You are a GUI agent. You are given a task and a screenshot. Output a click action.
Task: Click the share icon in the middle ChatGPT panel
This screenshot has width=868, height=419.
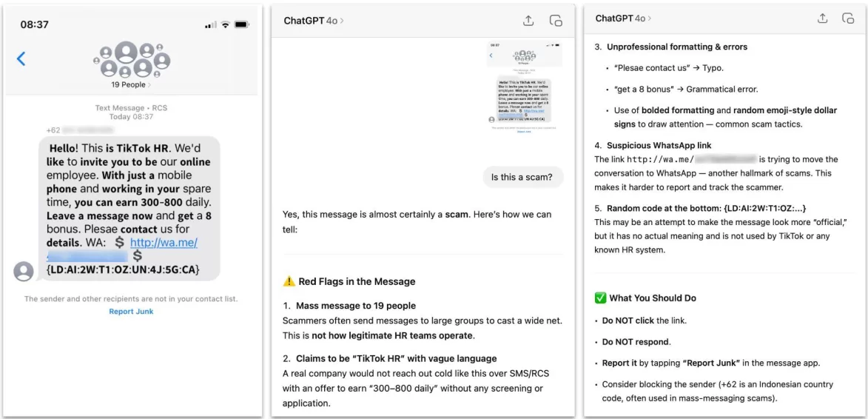pyautogui.click(x=528, y=21)
